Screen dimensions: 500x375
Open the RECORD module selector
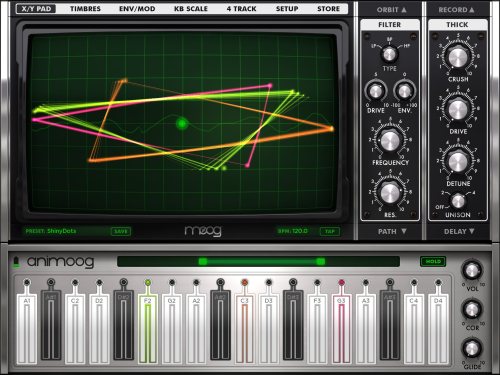point(456,10)
